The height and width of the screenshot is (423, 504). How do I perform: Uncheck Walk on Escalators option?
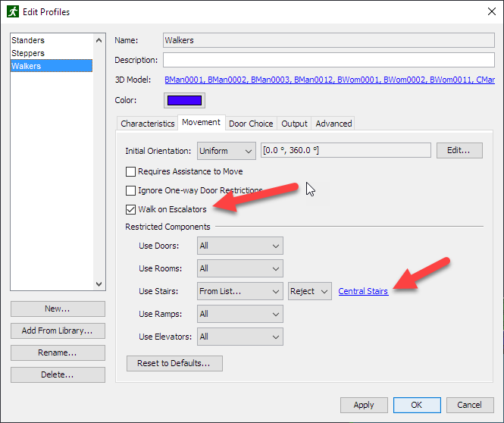coord(131,209)
